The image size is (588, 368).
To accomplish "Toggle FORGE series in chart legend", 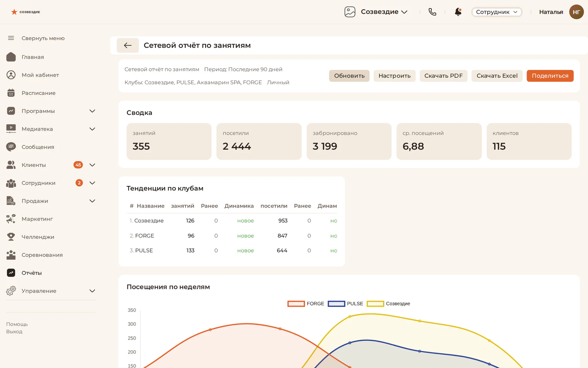I will pyautogui.click(x=306, y=304).
